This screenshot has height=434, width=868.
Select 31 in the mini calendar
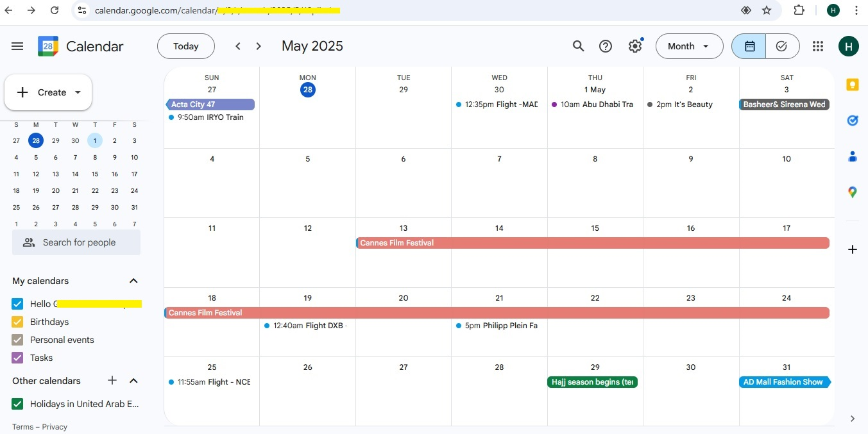tap(134, 207)
